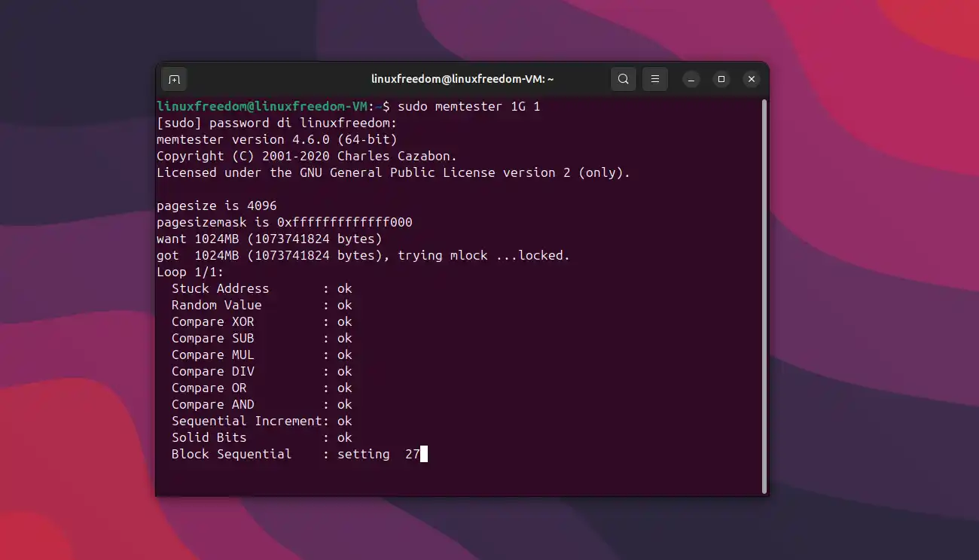
Task: Click the 'Compare SUB' test line
Action: [x=261, y=338]
